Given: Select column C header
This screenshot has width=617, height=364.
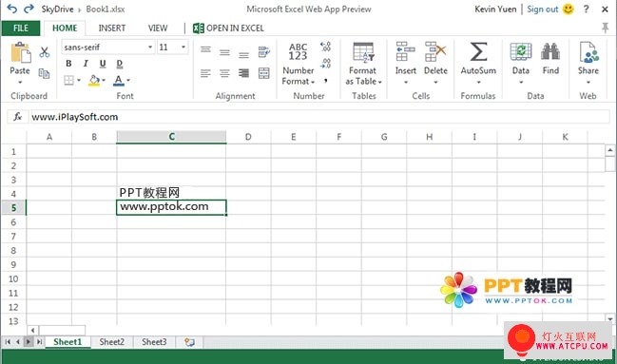Looking at the screenshot, I should 171,137.
